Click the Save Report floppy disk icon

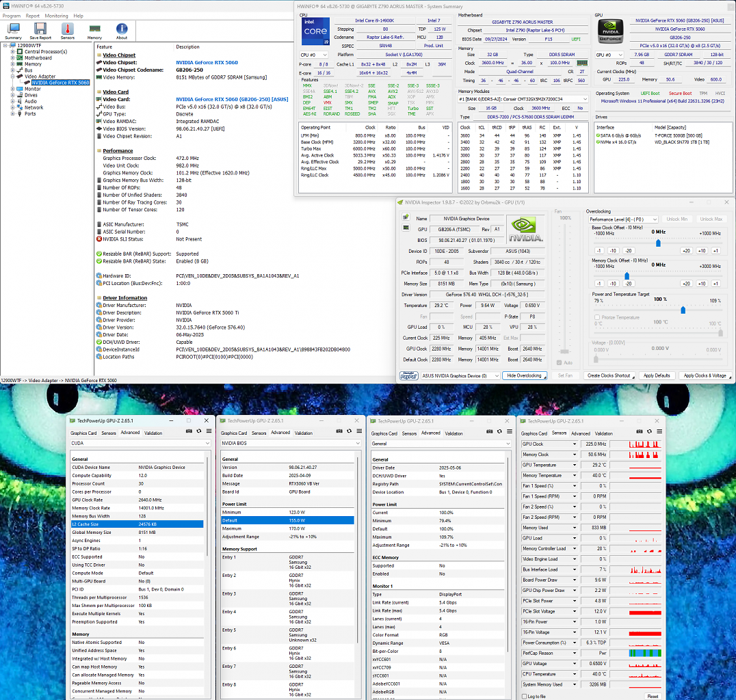tap(40, 31)
